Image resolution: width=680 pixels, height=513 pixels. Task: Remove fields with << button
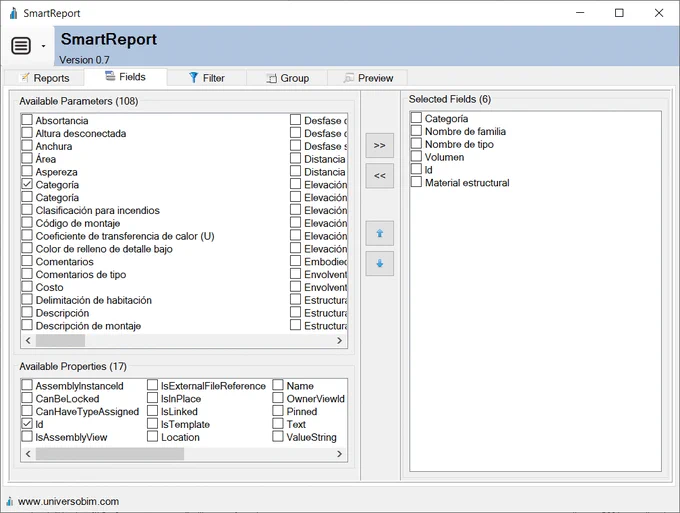[379, 176]
